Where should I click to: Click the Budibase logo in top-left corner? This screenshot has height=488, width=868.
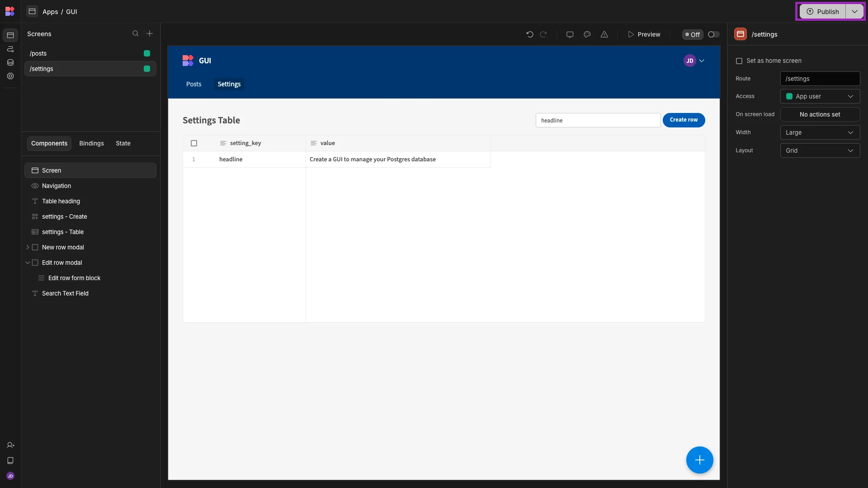(x=10, y=11)
